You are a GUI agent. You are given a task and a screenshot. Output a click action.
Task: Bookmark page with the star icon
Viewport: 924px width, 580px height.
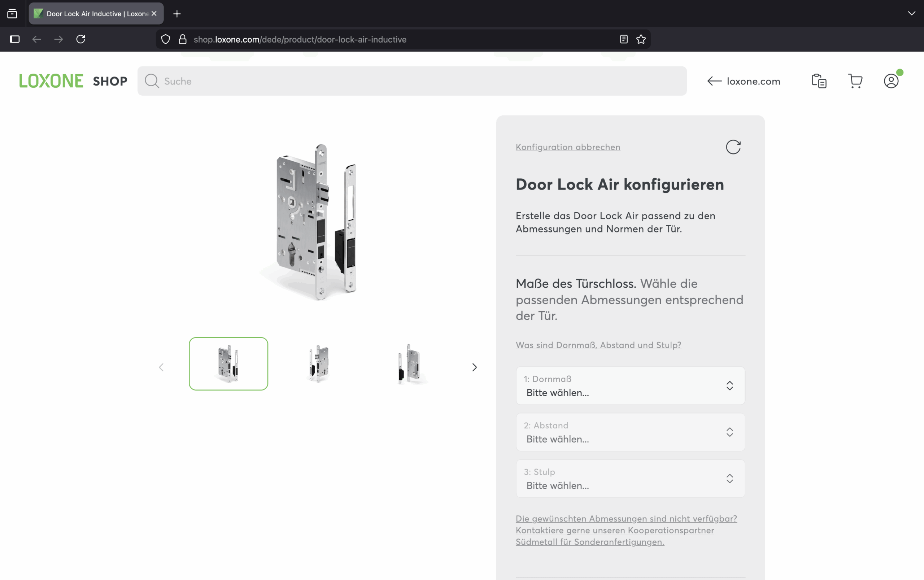tap(641, 39)
